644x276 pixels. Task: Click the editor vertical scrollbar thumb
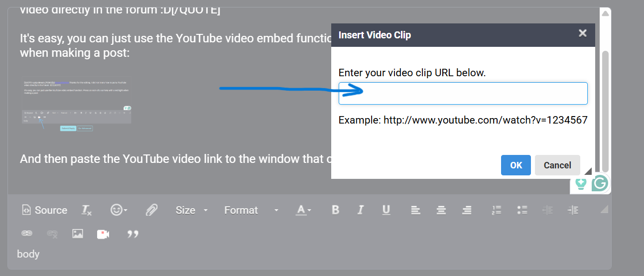(x=605, y=111)
